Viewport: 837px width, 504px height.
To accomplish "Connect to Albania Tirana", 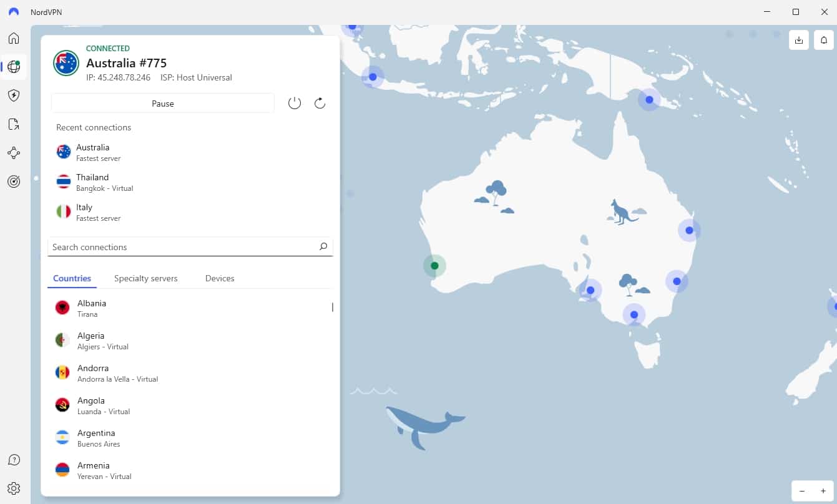I will [x=190, y=308].
